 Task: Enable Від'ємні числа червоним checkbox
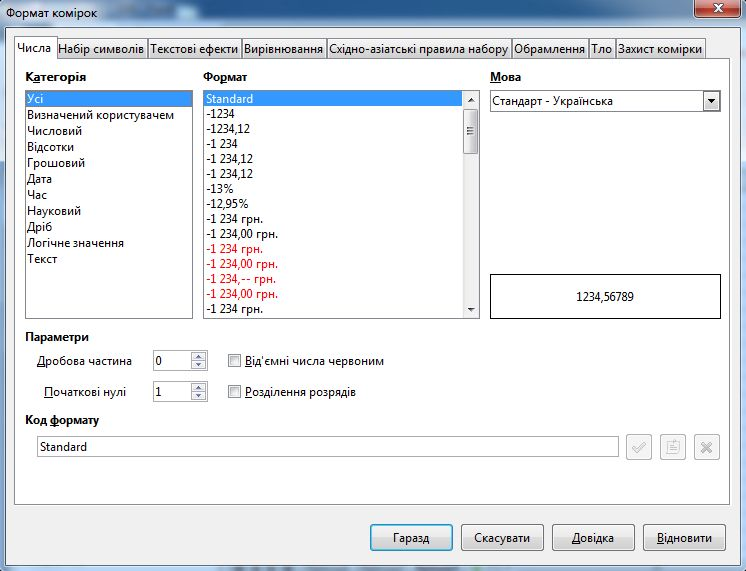pos(235,361)
